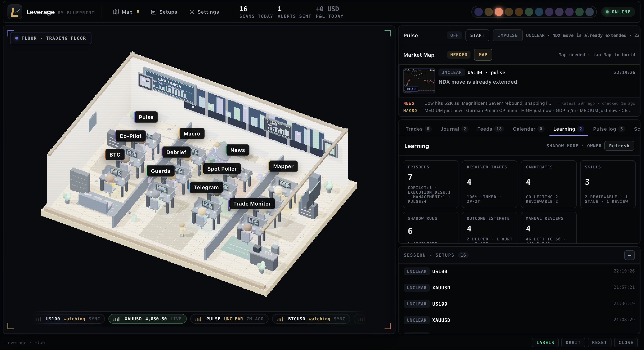Screen dimensions: 644x350
Task: Select the XAUUSD live ticker chip
Action: [x=147, y=319]
